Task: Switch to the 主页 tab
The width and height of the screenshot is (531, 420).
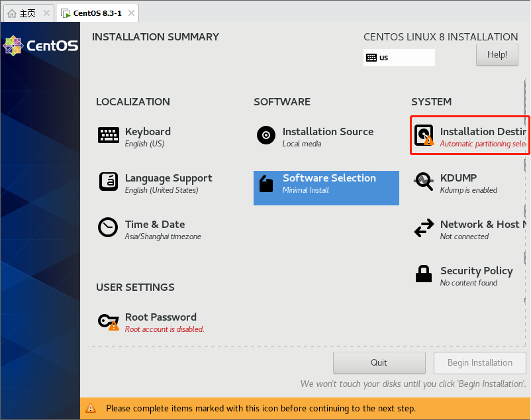Action: pos(28,13)
